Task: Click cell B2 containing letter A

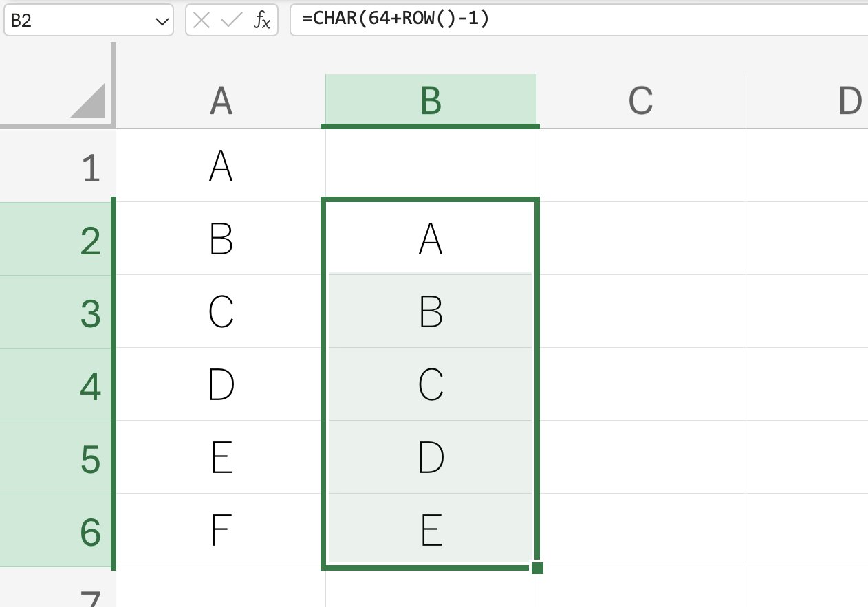Action: 431,240
